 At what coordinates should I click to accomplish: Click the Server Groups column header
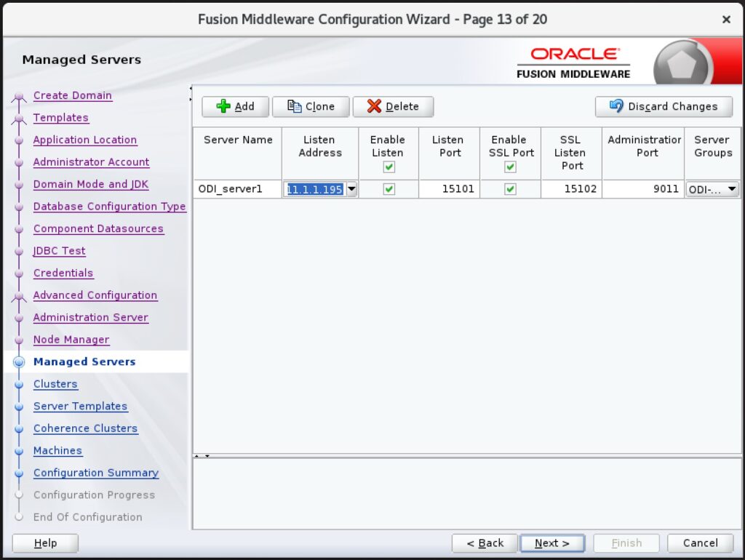click(x=713, y=153)
